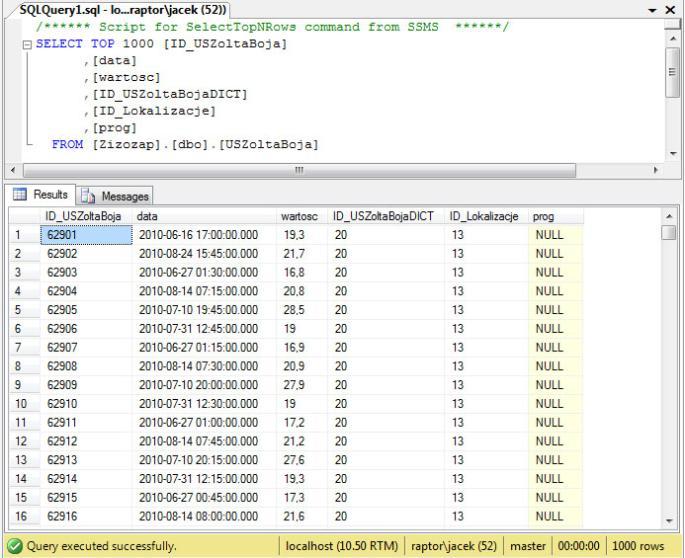
Task: Click raptor\jacek (52) in status bar
Action: point(454,546)
